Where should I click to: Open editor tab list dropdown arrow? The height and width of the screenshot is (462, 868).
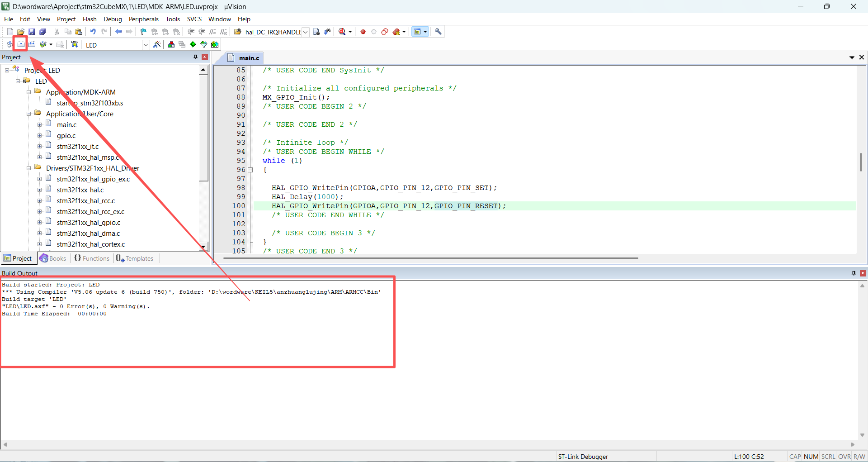pyautogui.click(x=852, y=57)
